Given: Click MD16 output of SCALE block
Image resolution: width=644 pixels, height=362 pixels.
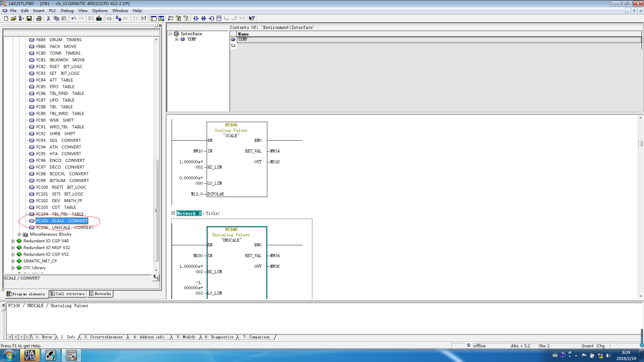Looking at the screenshot, I should coord(275,162).
